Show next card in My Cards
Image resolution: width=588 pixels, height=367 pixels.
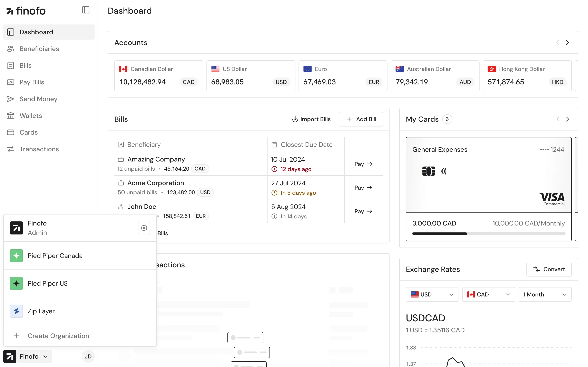click(567, 119)
